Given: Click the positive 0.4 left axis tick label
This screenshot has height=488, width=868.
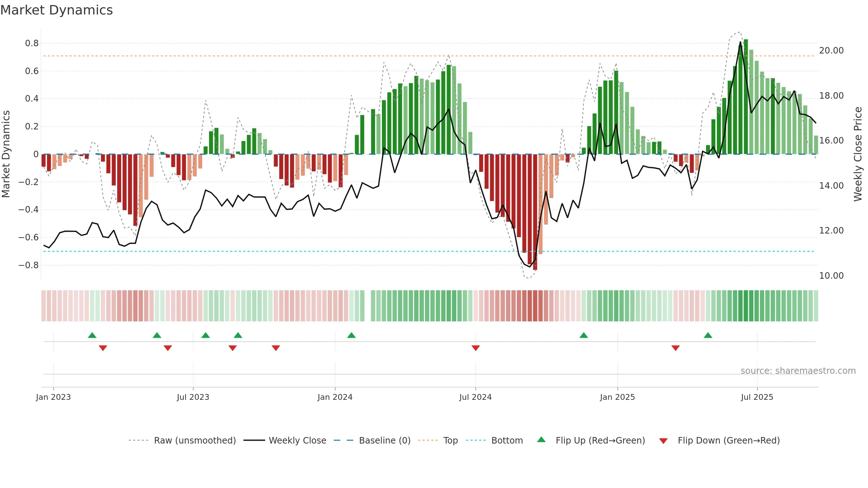Looking at the screenshot, I should pyautogui.click(x=32, y=99).
